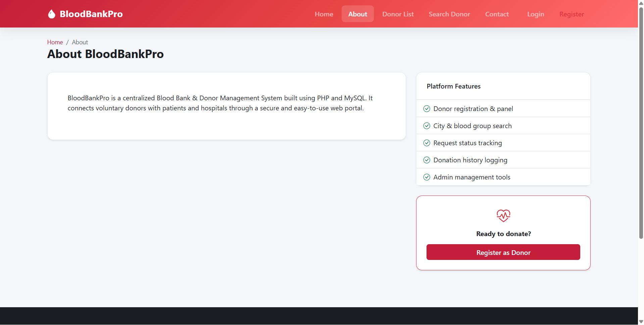The height and width of the screenshot is (325, 644).
Task: Click the check icon beside City & blood group search
Action: click(427, 126)
